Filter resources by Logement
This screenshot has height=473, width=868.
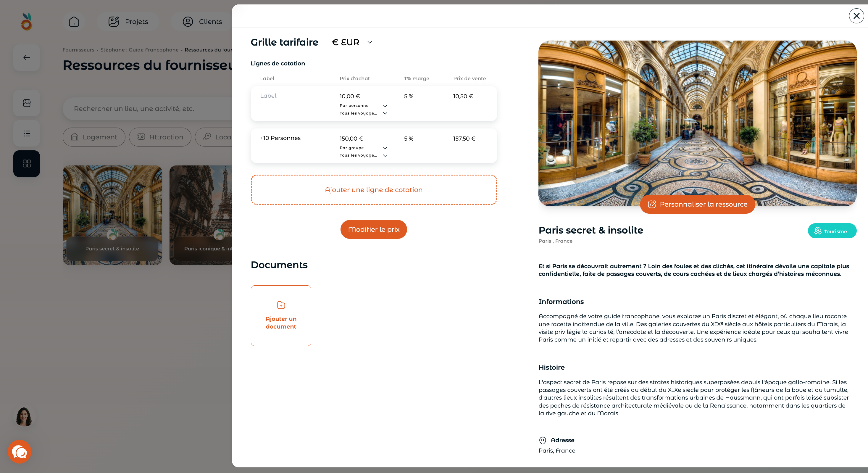94,137
